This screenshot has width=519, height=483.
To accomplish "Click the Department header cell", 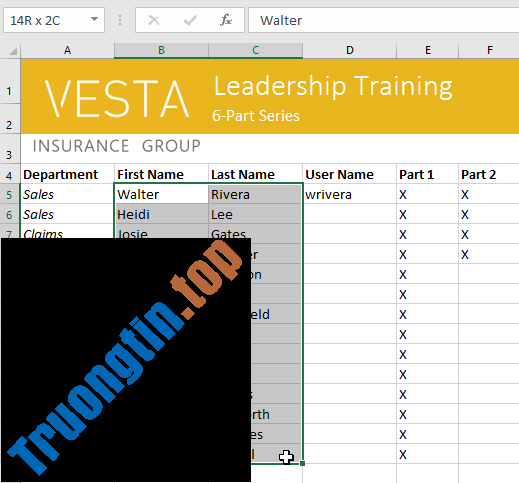I will (x=67, y=174).
